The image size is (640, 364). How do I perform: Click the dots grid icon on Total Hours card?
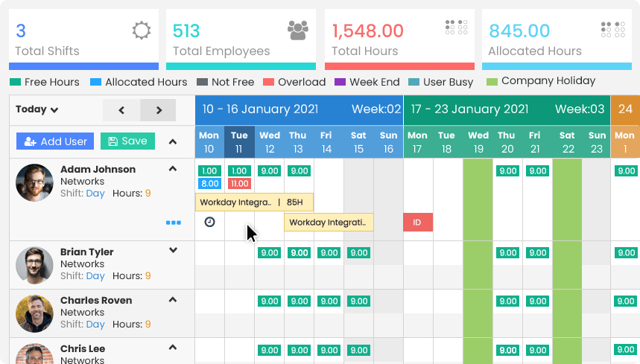[x=456, y=28]
